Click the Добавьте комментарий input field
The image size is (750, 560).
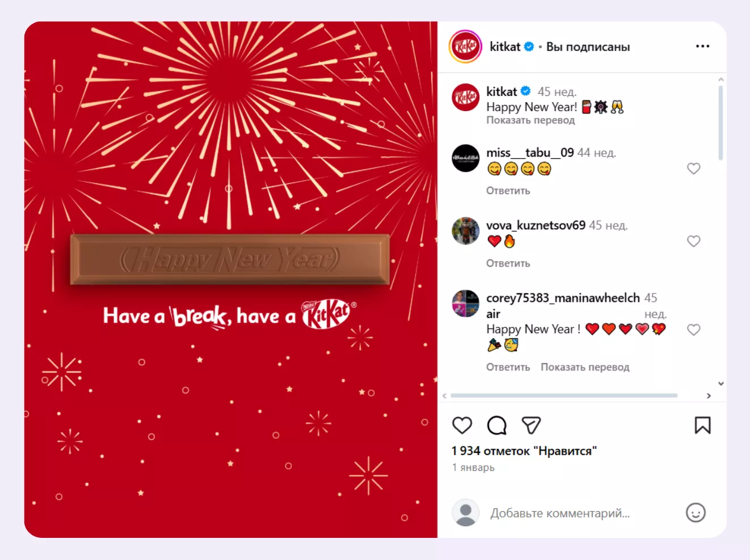pos(582,513)
